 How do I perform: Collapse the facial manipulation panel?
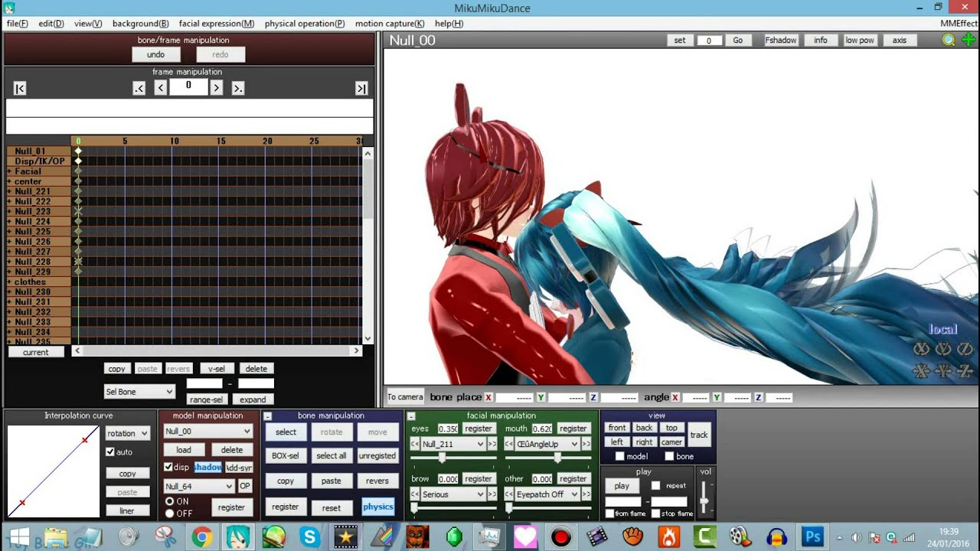point(411,416)
